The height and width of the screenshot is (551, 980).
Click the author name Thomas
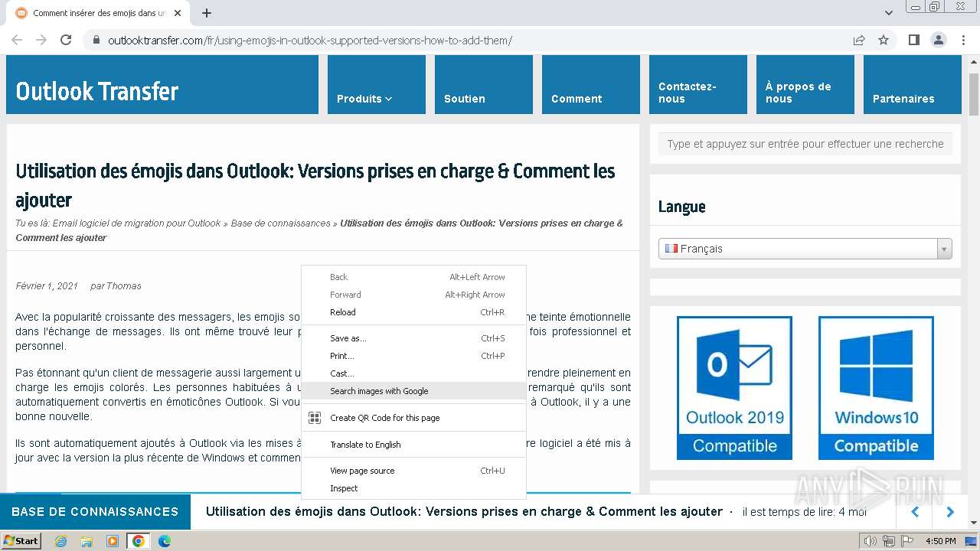(123, 286)
